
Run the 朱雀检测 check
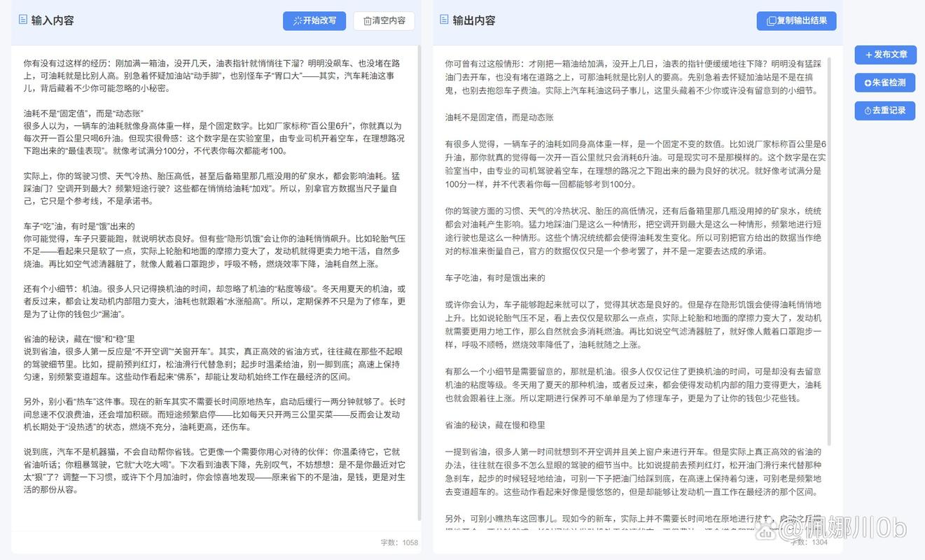(x=885, y=83)
